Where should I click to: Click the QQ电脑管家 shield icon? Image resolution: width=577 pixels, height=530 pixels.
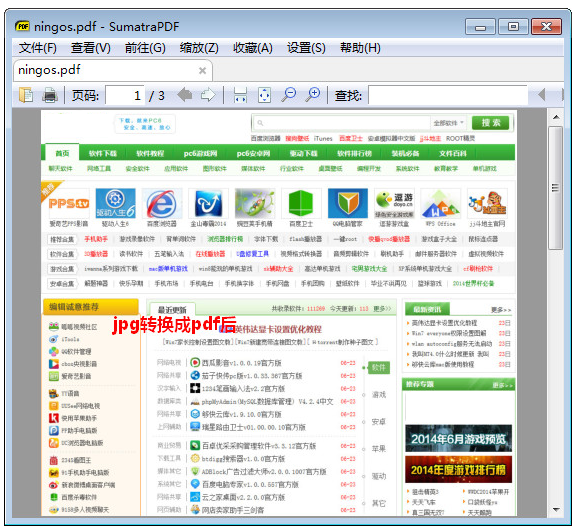348,204
